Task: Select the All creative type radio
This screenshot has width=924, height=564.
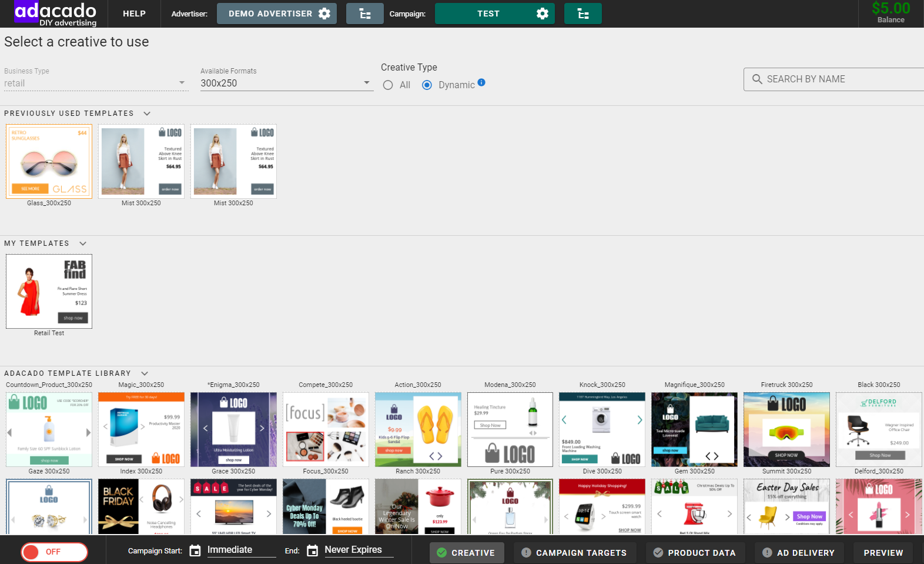Action: [388, 85]
